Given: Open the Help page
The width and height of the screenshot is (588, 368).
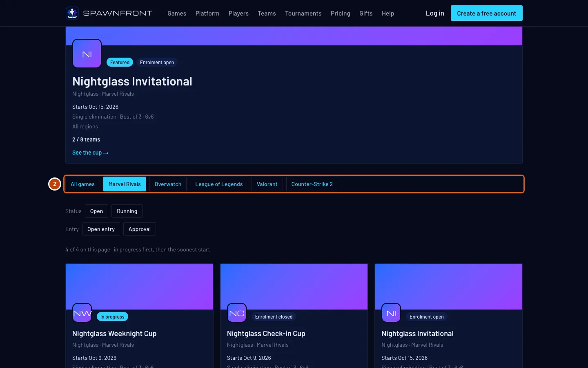Looking at the screenshot, I should click(x=388, y=13).
